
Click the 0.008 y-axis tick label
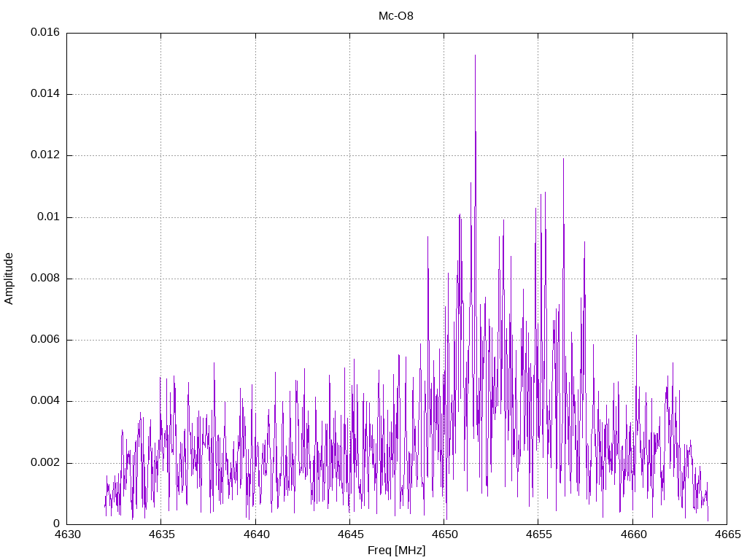point(45,279)
